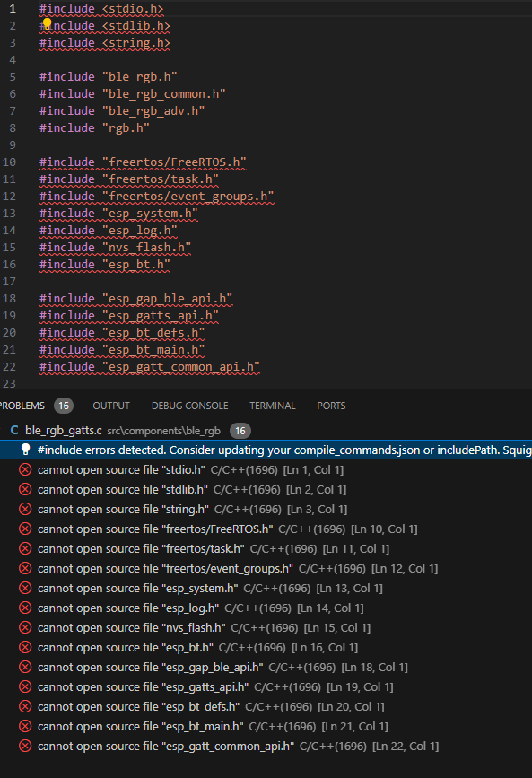Click the error icon for esp_gatt_common_api.h problem

point(25,746)
